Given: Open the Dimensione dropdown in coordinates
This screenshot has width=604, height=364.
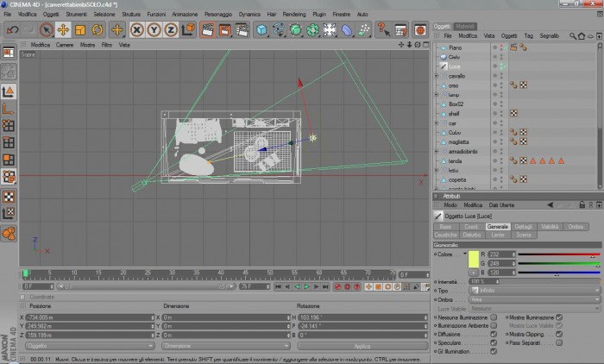Looking at the screenshot, I should [226, 346].
